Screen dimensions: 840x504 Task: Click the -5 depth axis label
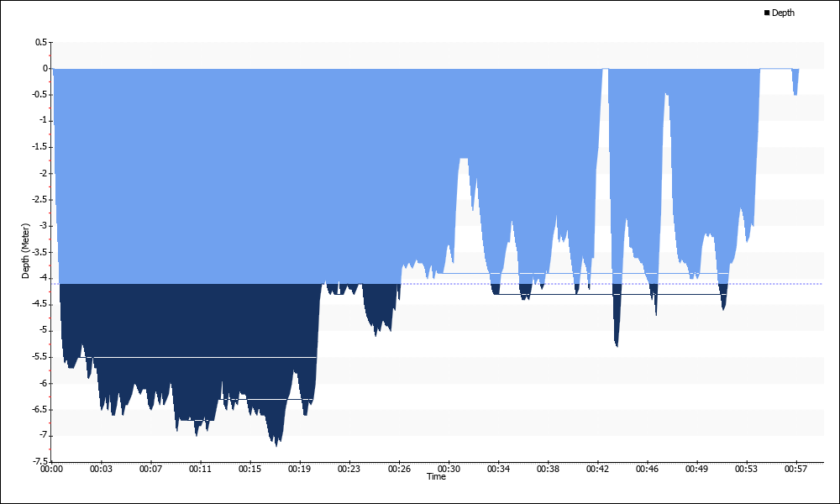(43, 330)
